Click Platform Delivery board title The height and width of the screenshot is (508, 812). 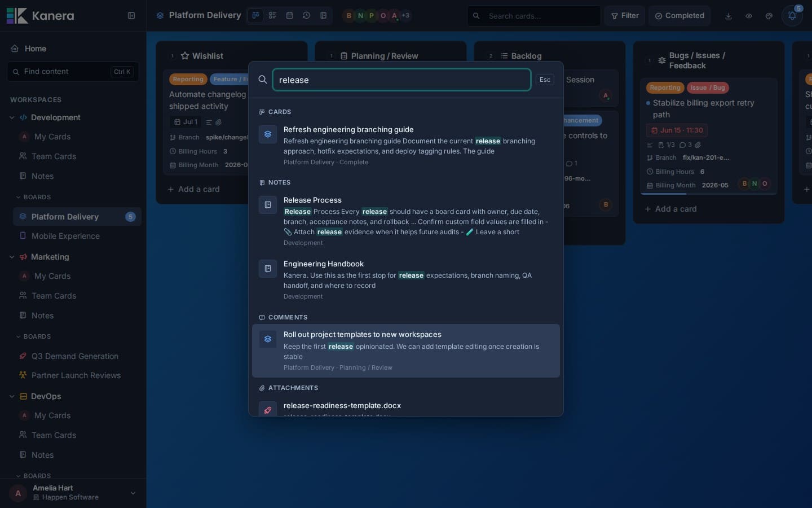205,15
